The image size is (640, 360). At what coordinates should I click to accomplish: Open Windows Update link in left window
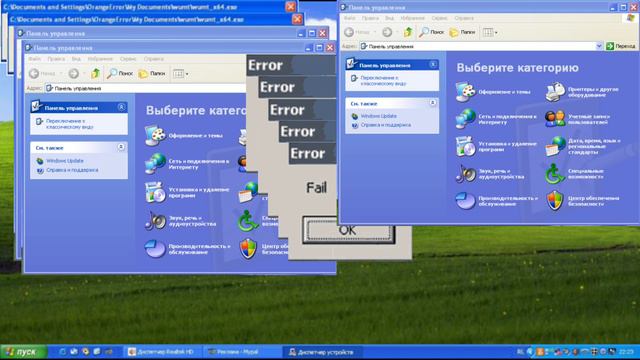tap(64, 161)
